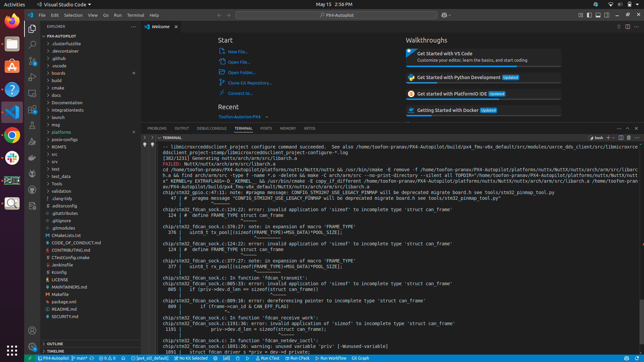Viewport: 644px width, 362px height.
Task: Create a new terminal with plus icon
Action: 608,138
